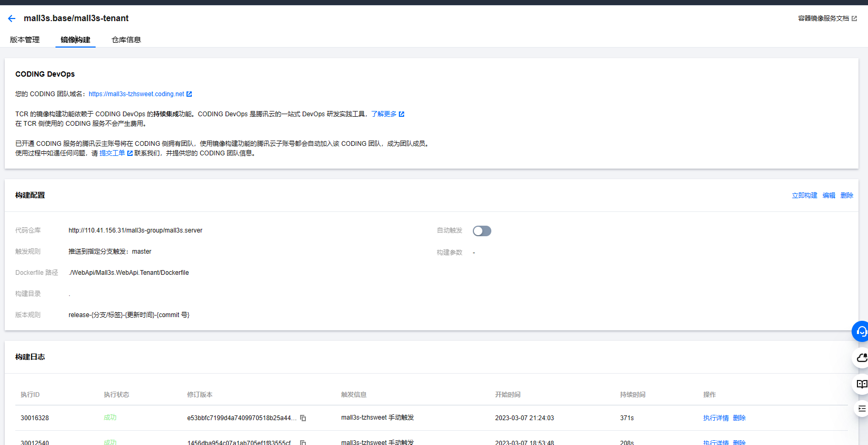Click 编辑 in the build configuration header

pyautogui.click(x=829, y=196)
